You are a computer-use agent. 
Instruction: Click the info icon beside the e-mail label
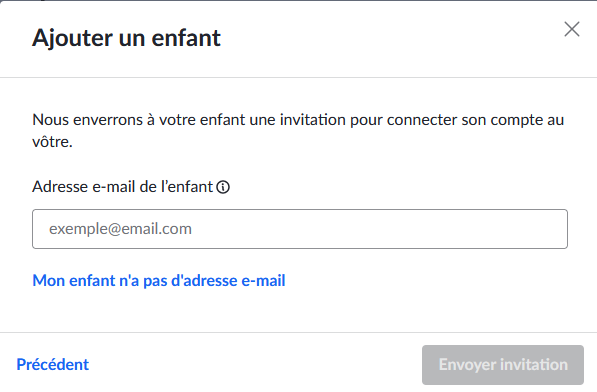pyautogui.click(x=223, y=187)
